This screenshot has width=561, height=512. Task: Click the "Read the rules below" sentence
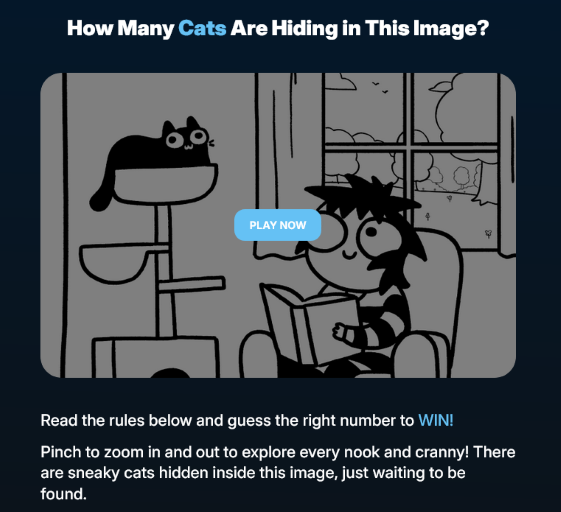[247, 420]
